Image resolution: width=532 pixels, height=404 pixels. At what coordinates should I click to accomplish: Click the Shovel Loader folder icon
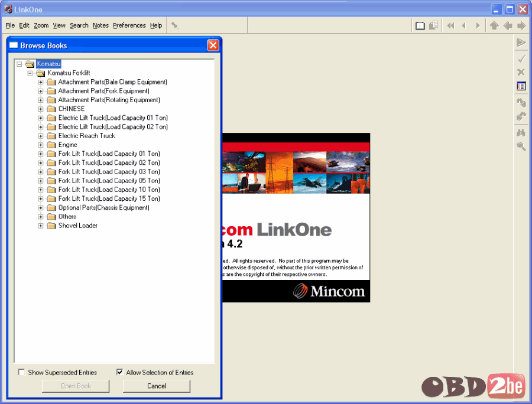tap(51, 226)
